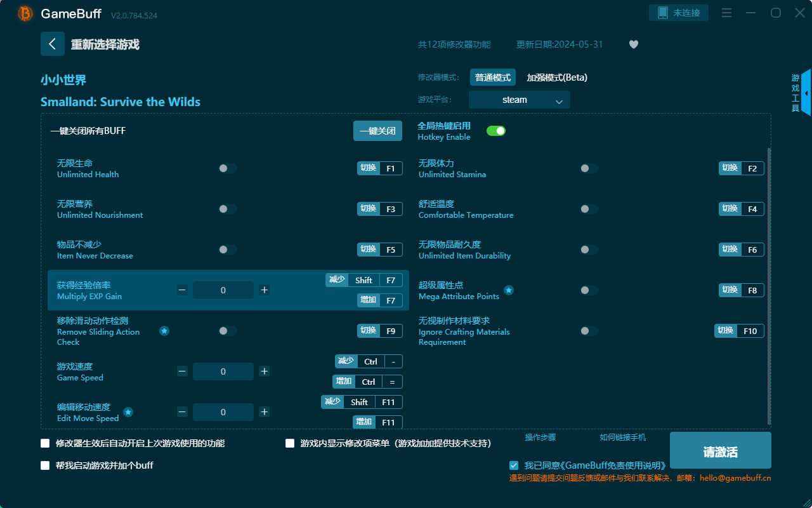Click star badge beside Remove Sliding Action Check
This screenshot has width=812, height=508.
click(164, 331)
